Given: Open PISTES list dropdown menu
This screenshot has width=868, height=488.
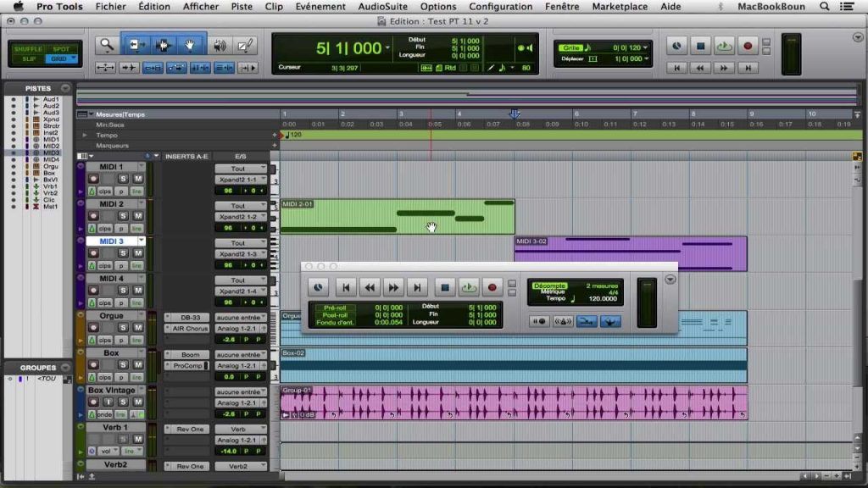Looking at the screenshot, I should pyautogui.click(x=65, y=88).
